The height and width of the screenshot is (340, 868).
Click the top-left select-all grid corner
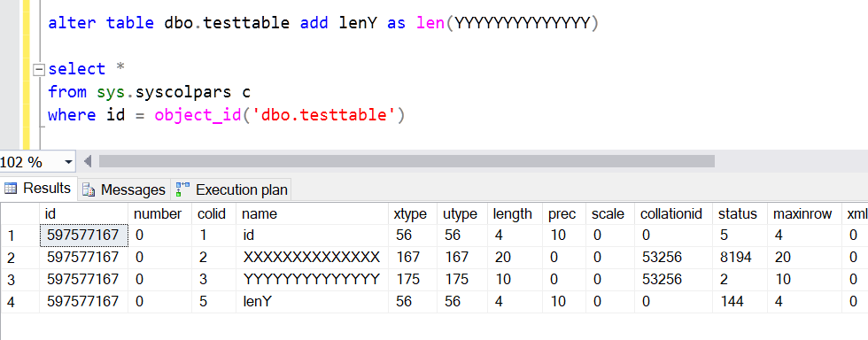(x=19, y=213)
